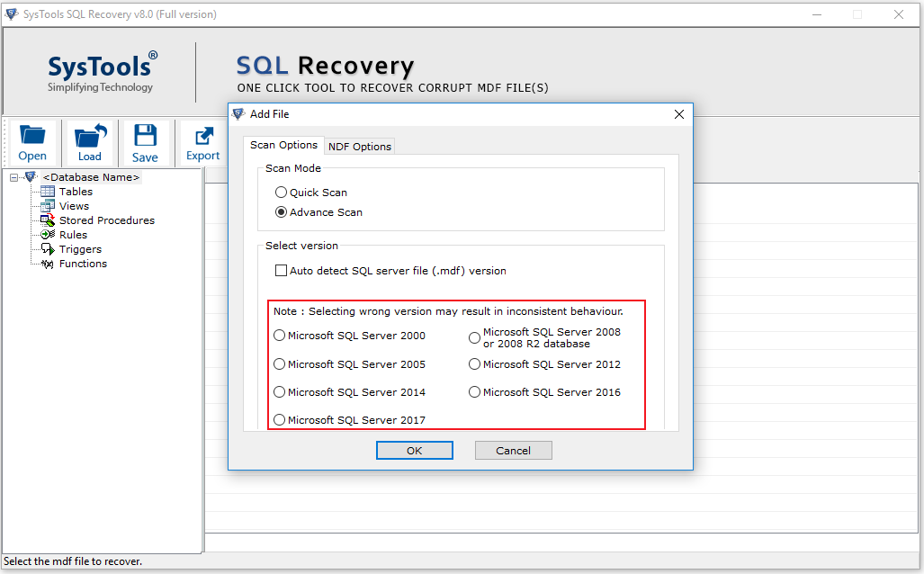Close the Add File dialog
The width and height of the screenshot is (924, 574).
(x=679, y=114)
